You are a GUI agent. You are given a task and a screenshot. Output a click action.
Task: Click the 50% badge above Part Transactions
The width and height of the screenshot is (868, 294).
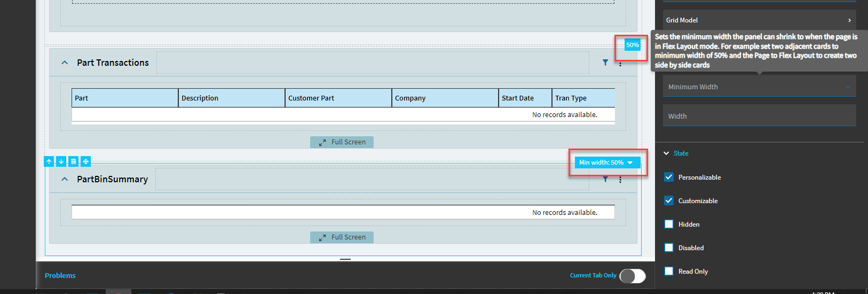coord(633,45)
